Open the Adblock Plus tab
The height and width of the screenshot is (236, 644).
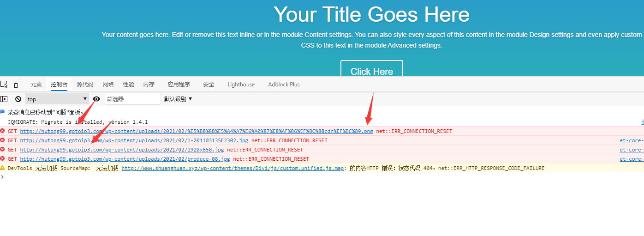(x=284, y=85)
